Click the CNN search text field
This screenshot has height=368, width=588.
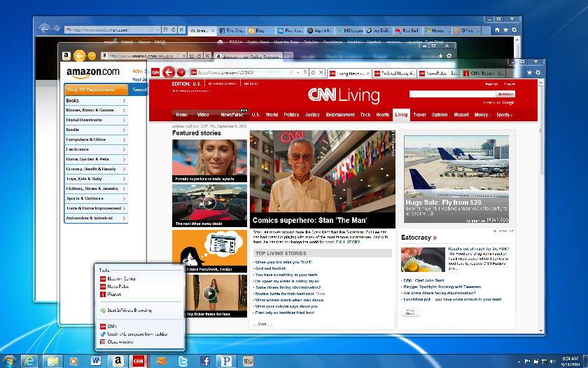point(451,93)
